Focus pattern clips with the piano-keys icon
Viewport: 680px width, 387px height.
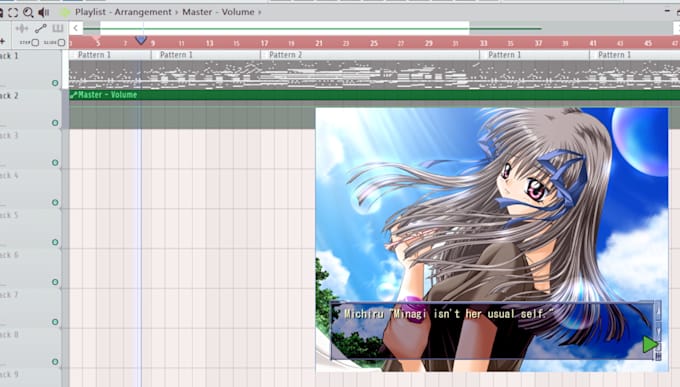58,29
